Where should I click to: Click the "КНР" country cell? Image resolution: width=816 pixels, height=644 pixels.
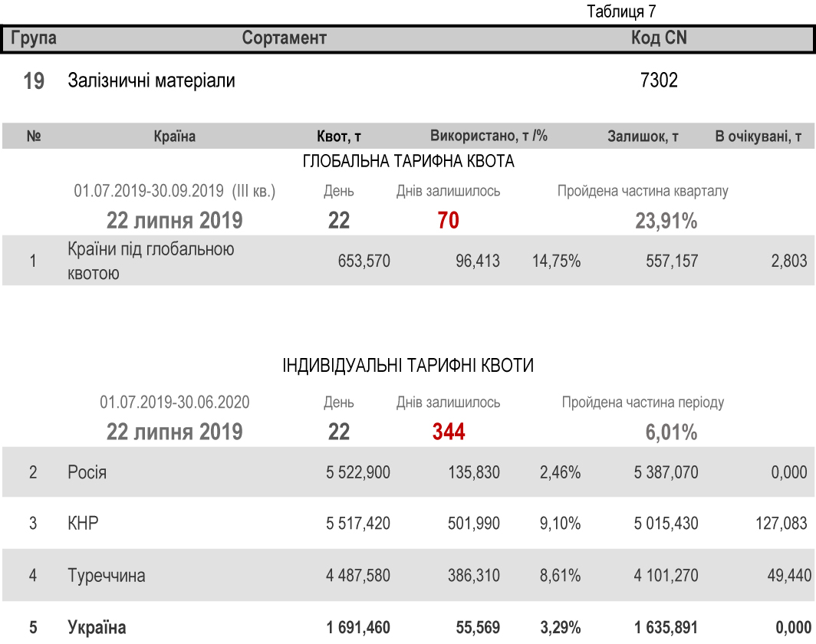tap(83, 524)
